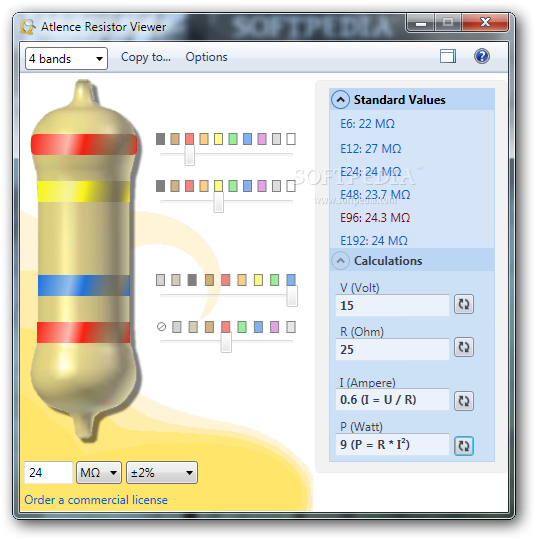Image resolution: width=536 pixels, height=540 pixels.
Task: Collapse the Standard Values section
Action: tap(340, 100)
